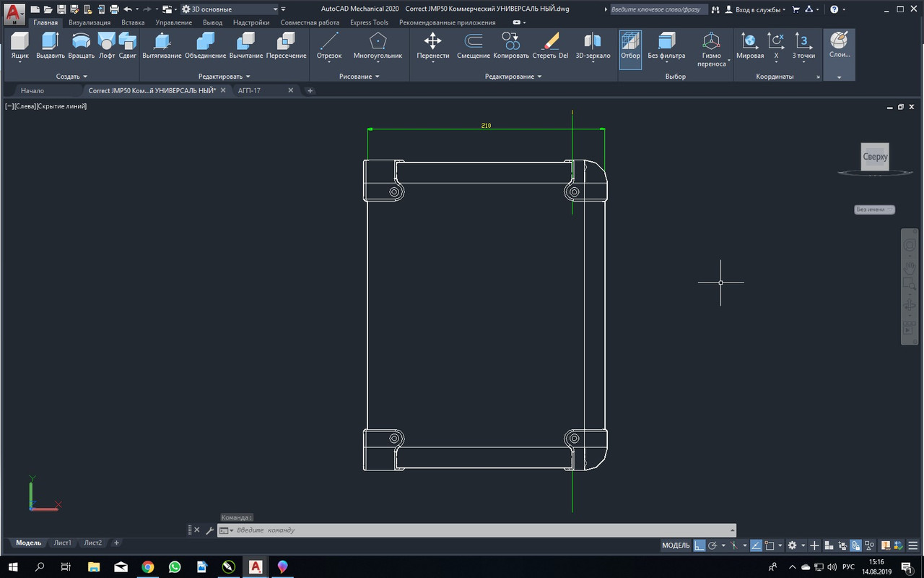Click the Plot printer icon

[x=114, y=9]
